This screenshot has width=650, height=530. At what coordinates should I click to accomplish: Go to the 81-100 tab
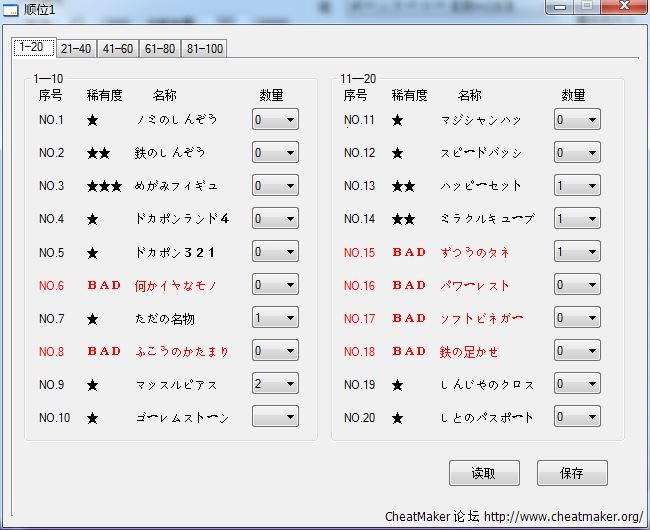[x=205, y=48]
